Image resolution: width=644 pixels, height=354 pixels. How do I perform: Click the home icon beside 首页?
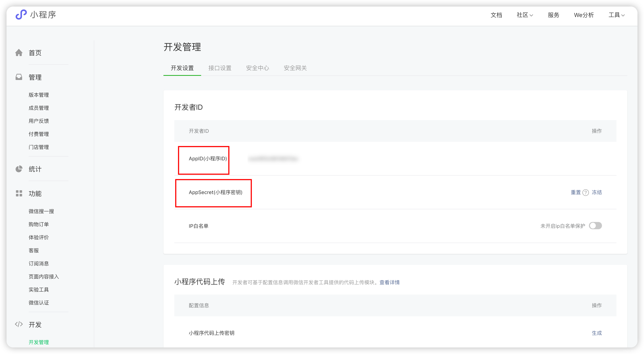click(x=19, y=53)
